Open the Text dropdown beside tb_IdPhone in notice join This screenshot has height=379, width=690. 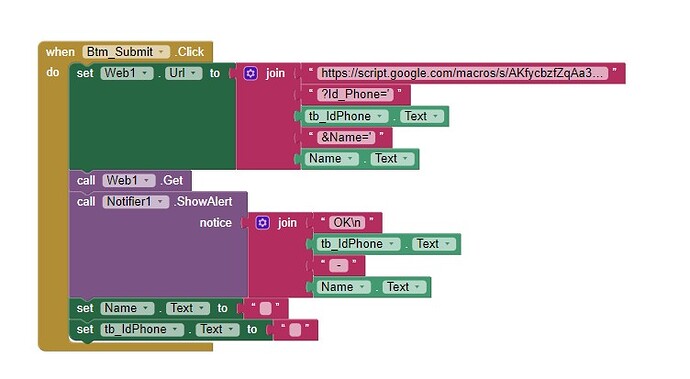pyautogui.click(x=434, y=244)
